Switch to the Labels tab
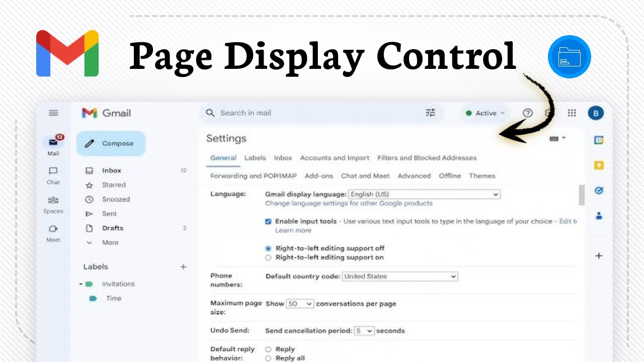644x362 pixels. click(x=255, y=158)
